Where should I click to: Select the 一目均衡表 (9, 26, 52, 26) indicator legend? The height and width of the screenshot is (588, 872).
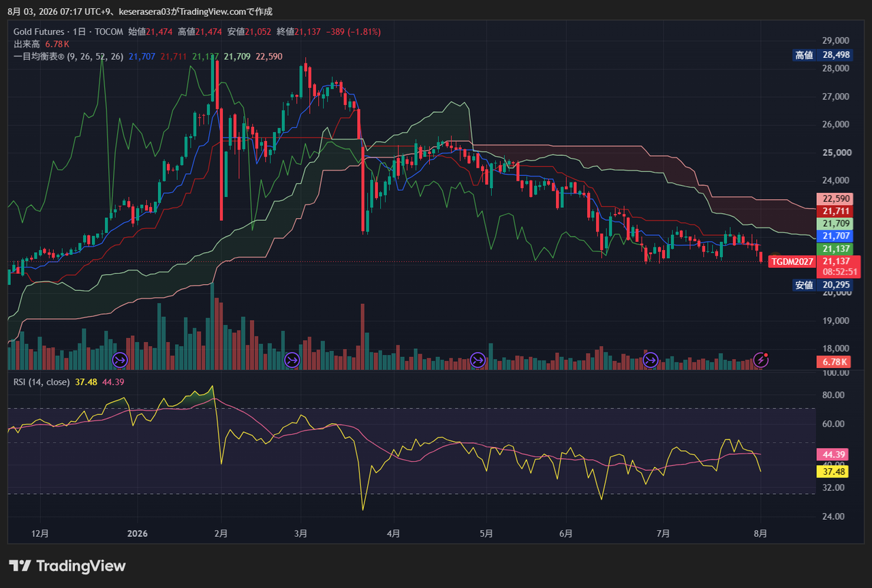(x=68, y=57)
